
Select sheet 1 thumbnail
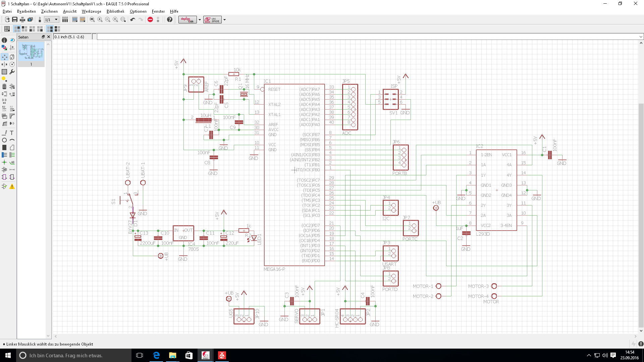(31, 54)
